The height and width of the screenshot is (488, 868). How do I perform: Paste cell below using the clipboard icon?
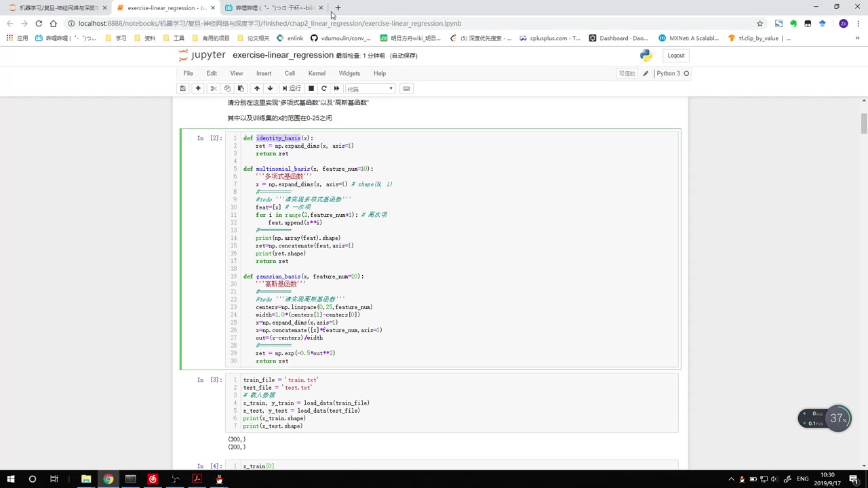point(241,89)
